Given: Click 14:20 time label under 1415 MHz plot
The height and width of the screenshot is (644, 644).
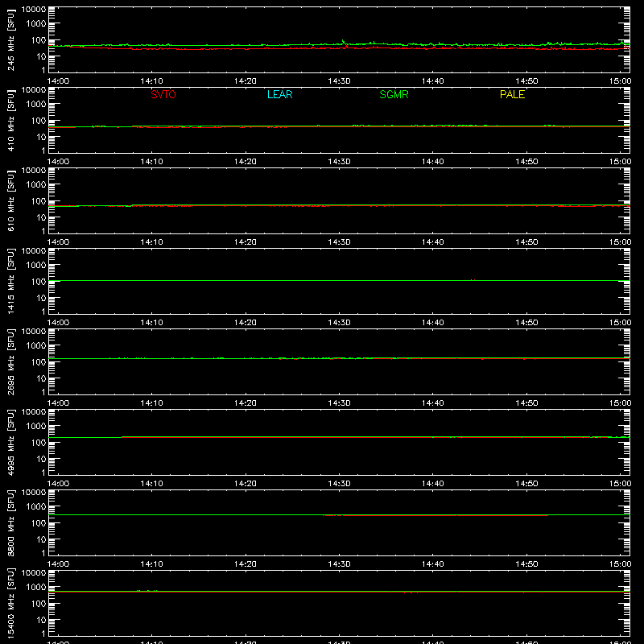Looking at the screenshot, I should tap(246, 323).
